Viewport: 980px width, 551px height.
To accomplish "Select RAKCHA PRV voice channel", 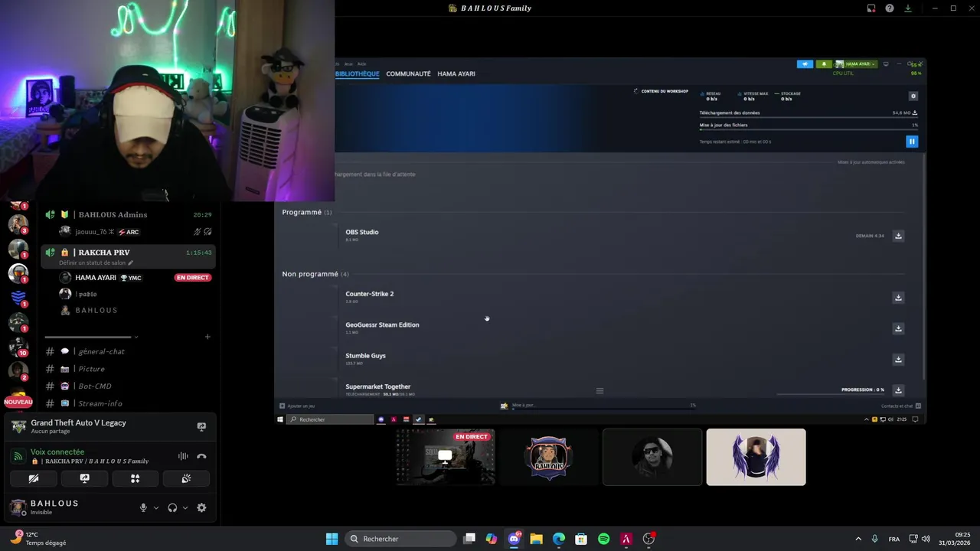I will click(129, 257).
